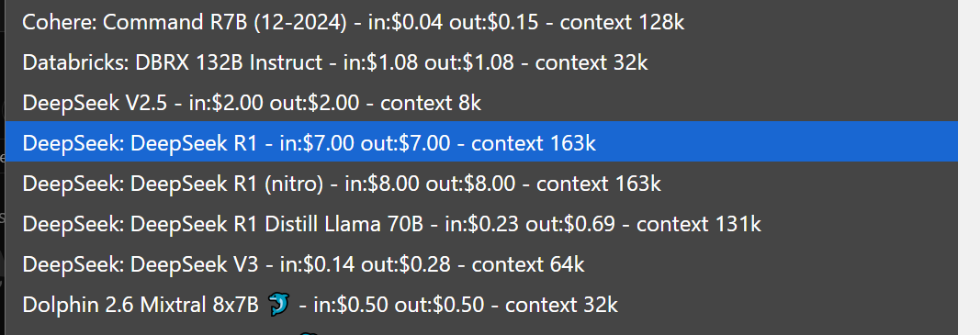
Task: Click the partially visible dolphin emoji at the bottom edge
Action: point(308,332)
